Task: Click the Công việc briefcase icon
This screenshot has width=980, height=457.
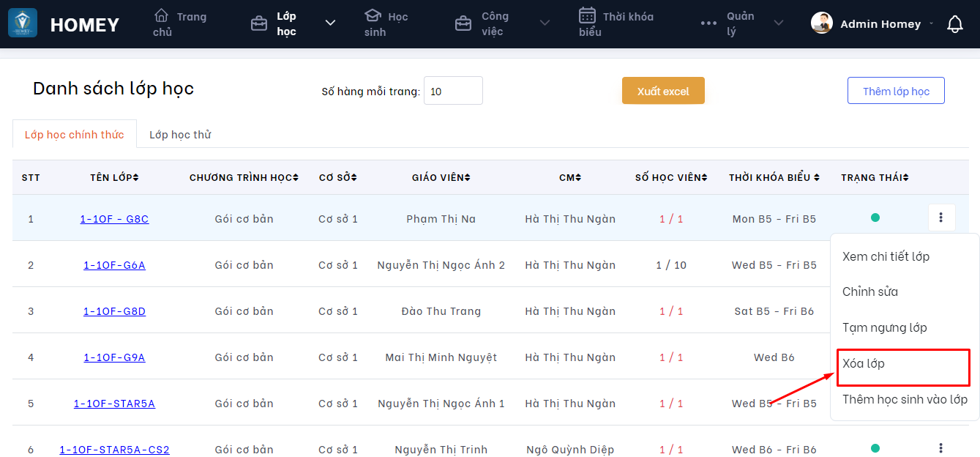Action: click(x=463, y=23)
